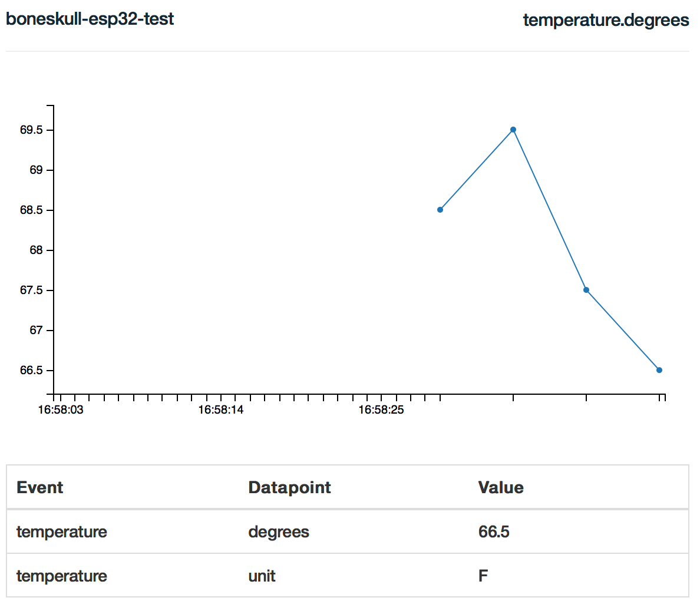700x601 pixels.
Task: Click the temperature.degrees heading
Action: [x=606, y=20]
